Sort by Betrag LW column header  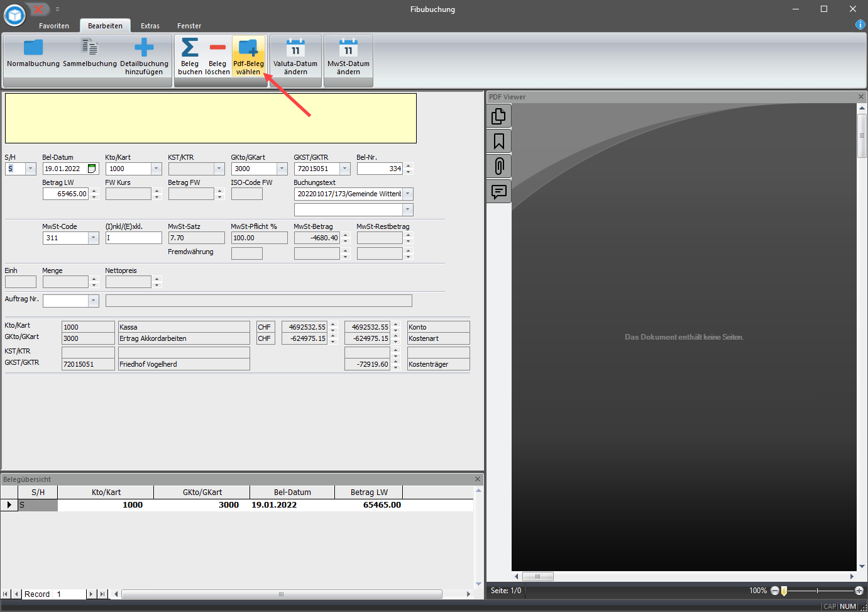tap(369, 492)
